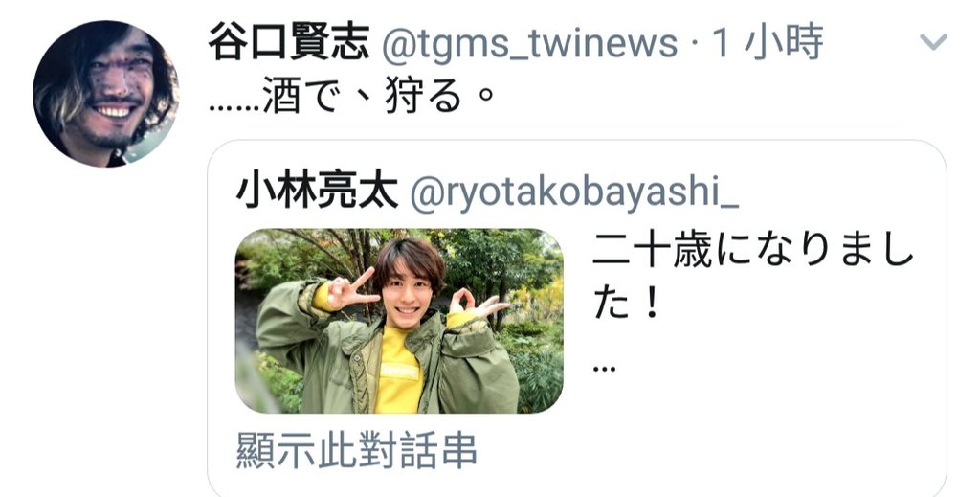Click the quoted author name 小林亮太
Image resolution: width=980 pixels, height=497 pixels.
[317, 190]
